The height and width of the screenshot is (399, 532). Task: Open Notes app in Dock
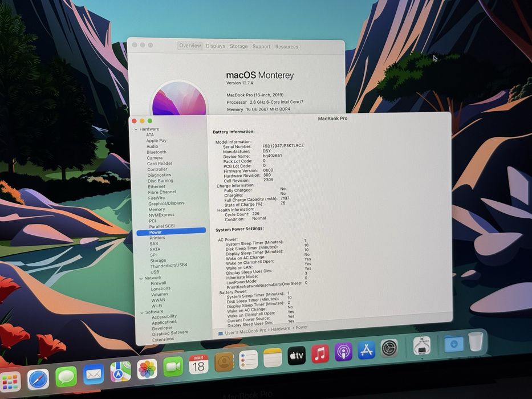273,357
